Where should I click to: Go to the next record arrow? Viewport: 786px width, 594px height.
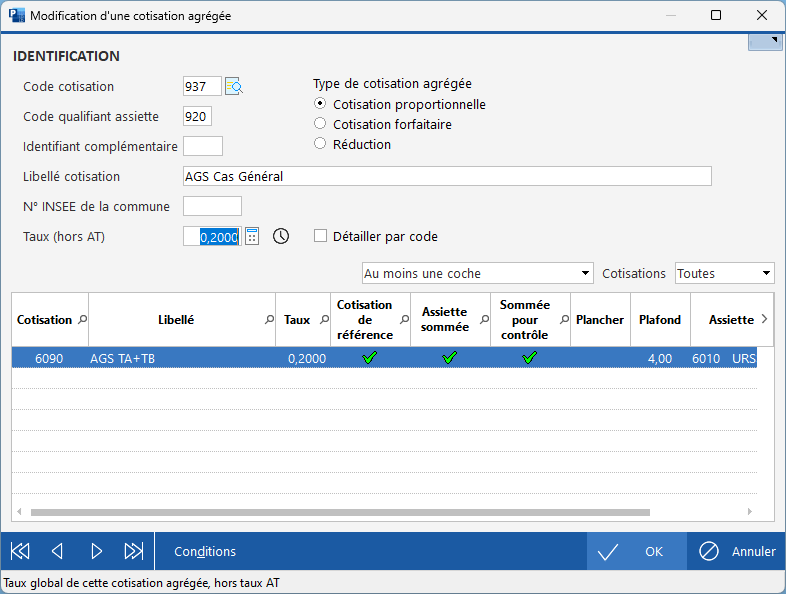point(96,551)
